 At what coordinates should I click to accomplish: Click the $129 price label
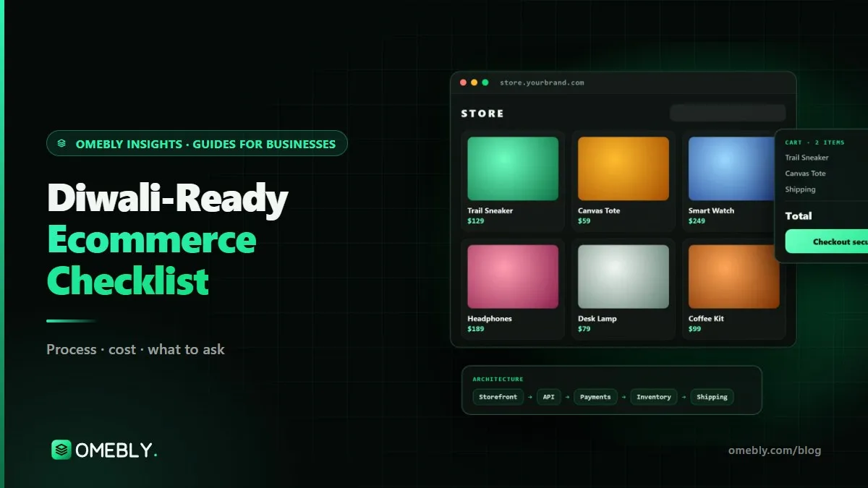point(476,221)
